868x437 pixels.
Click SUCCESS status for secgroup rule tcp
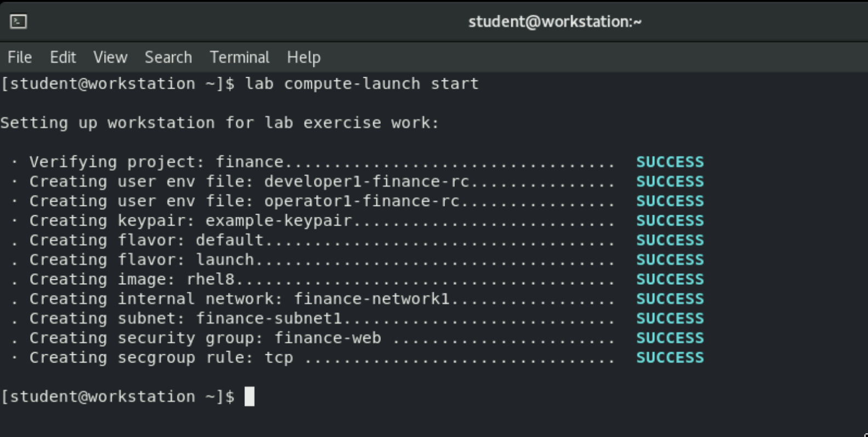pyautogui.click(x=670, y=358)
